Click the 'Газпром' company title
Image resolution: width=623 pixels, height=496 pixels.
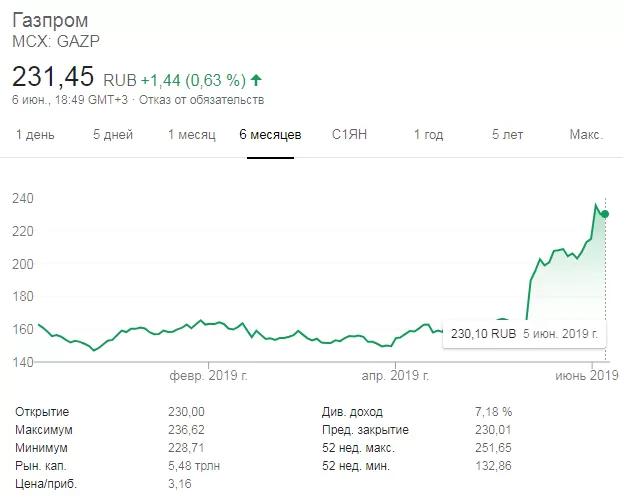pyautogui.click(x=50, y=20)
